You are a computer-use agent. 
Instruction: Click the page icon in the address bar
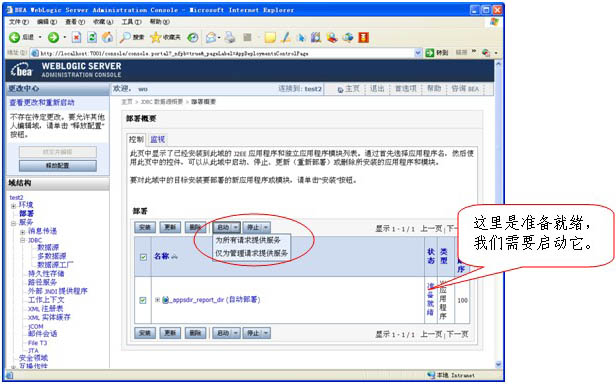click(x=35, y=53)
